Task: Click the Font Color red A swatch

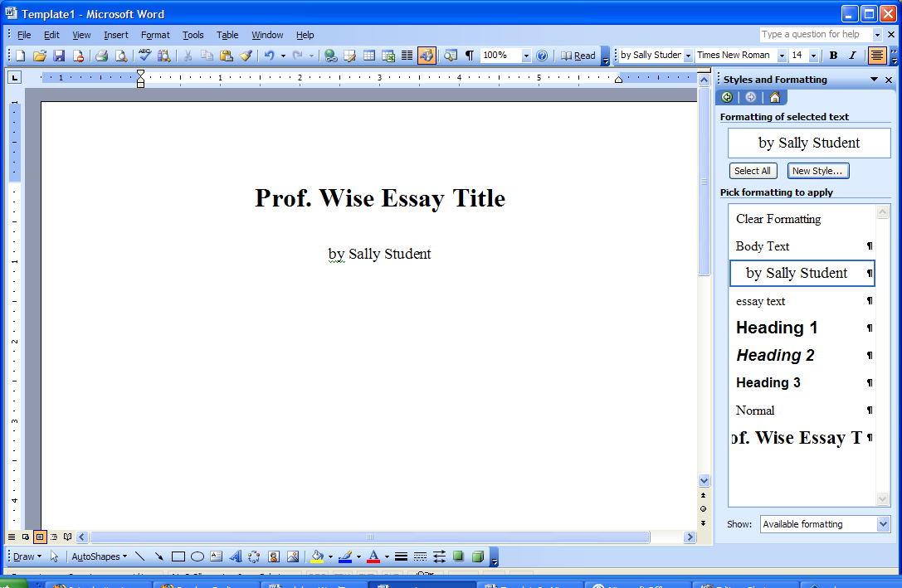Action: click(373, 556)
